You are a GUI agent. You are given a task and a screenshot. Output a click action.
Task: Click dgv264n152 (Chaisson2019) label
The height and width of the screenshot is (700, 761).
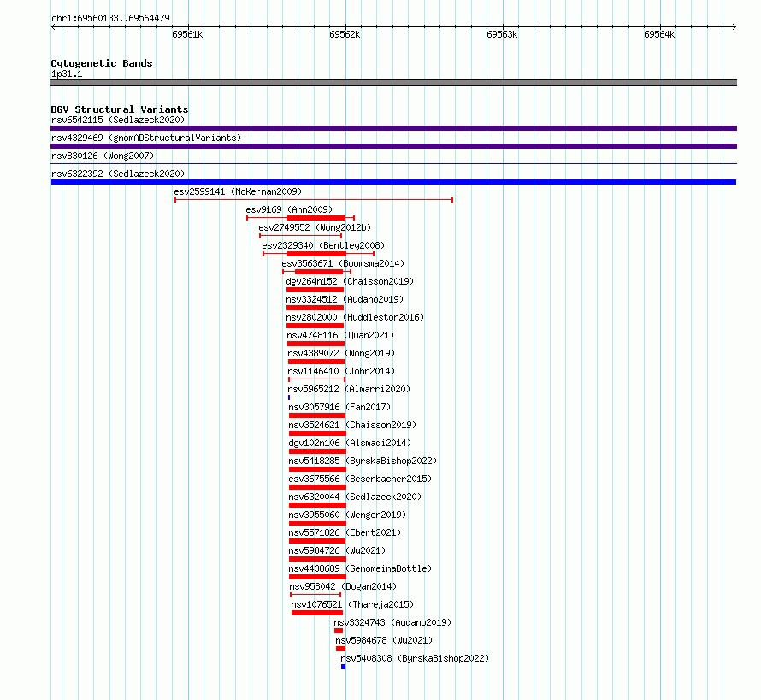click(x=350, y=281)
